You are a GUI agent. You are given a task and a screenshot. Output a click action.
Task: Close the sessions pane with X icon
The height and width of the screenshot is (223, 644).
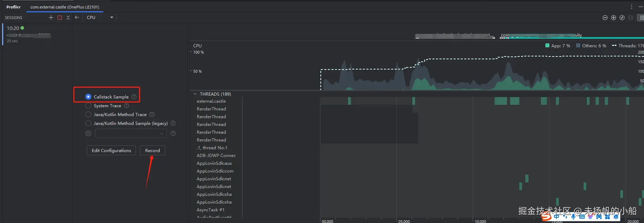tap(68, 17)
